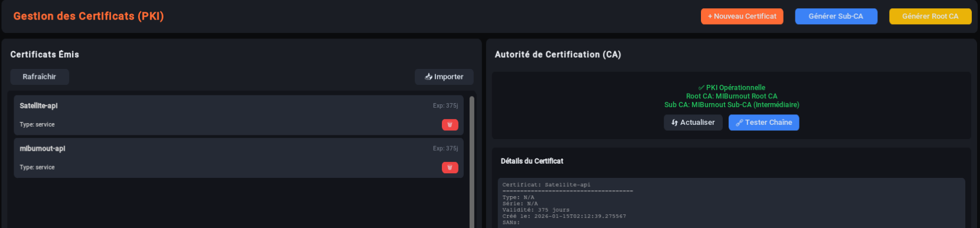Select the Satellite-api certificate row
980x228 pixels.
coord(239,115)
